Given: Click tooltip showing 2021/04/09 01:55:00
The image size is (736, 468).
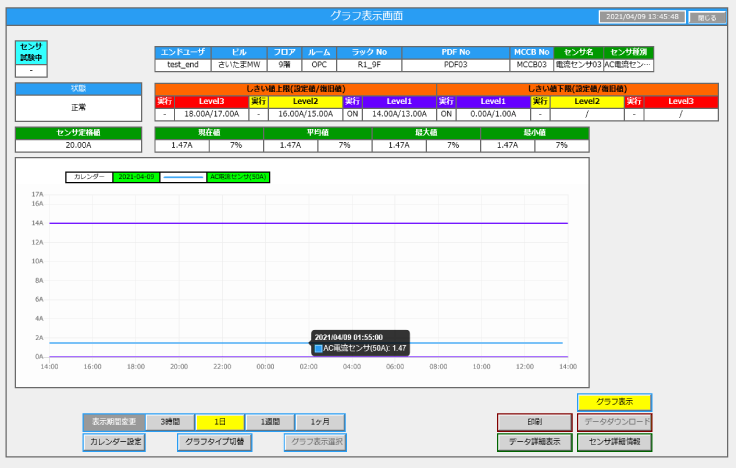Looking at the screenshot, I should click(360, 343).
